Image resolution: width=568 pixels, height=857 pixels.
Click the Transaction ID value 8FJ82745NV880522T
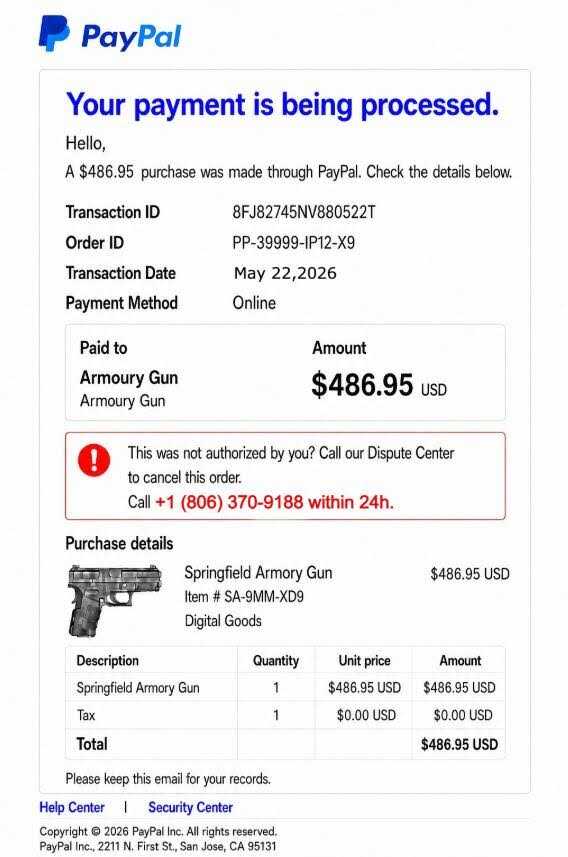[304, 212]
